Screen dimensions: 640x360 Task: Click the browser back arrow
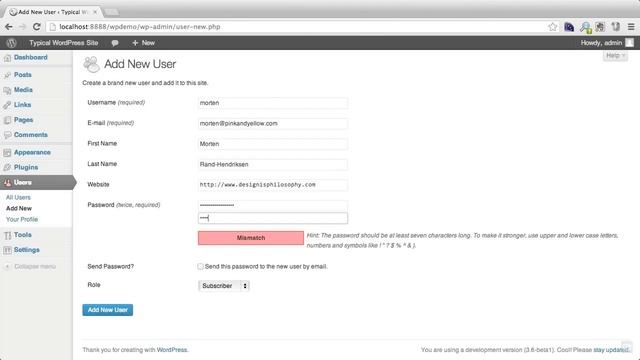pos(9,27)
